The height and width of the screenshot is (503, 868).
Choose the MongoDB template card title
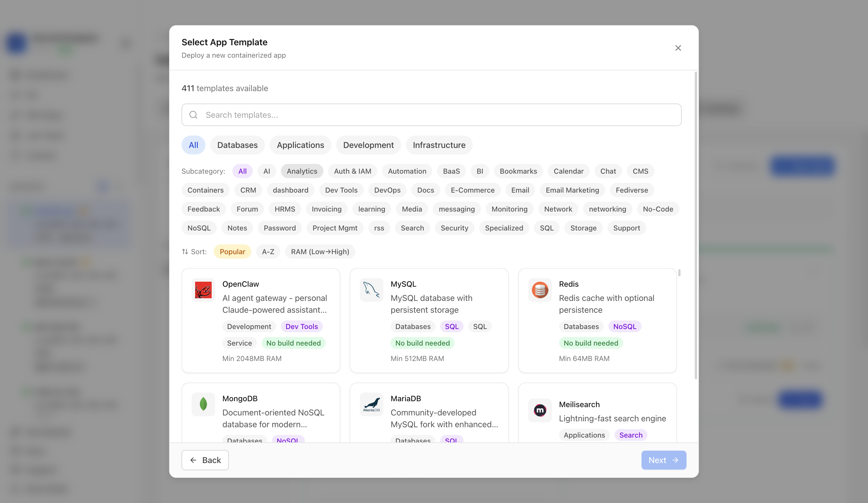(240, 399)
